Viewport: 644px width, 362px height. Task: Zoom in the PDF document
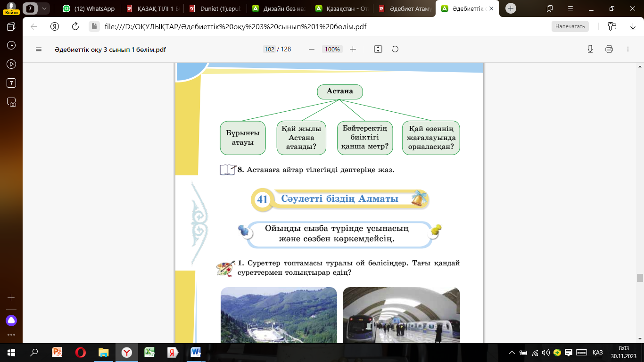353,49
